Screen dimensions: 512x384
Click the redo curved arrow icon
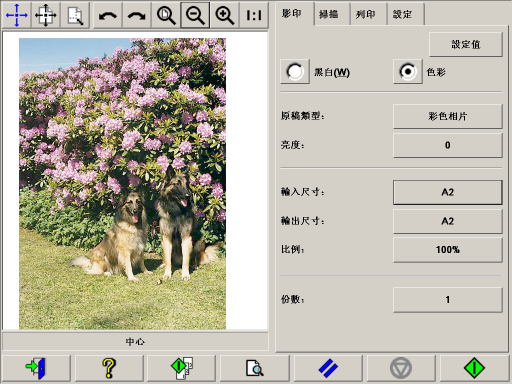point(137,15)
